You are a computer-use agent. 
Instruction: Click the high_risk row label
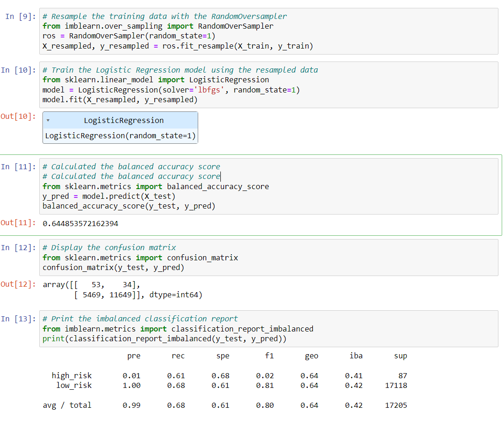tap(72, 376)
